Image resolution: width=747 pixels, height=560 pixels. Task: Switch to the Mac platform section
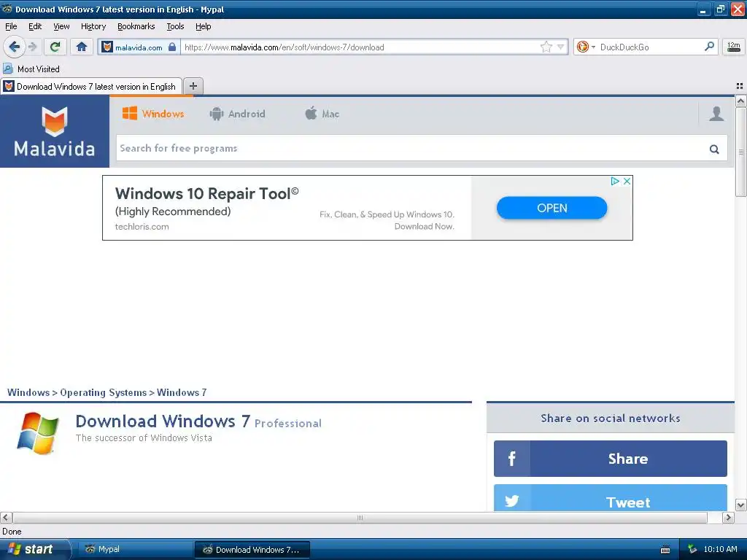(x=322, y=114)
